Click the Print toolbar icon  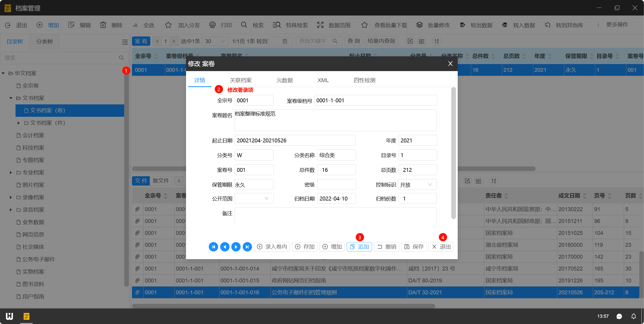pos(212,25)
